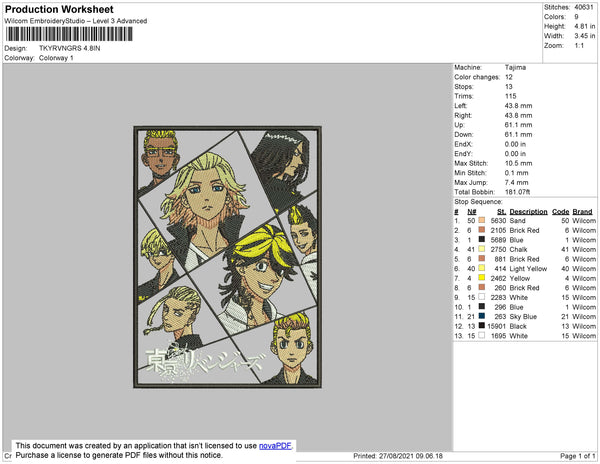The width and height of the screenshot is (600, 464).
Task: Select the White swatch with 1695 stitches
Action: point(481,335)
